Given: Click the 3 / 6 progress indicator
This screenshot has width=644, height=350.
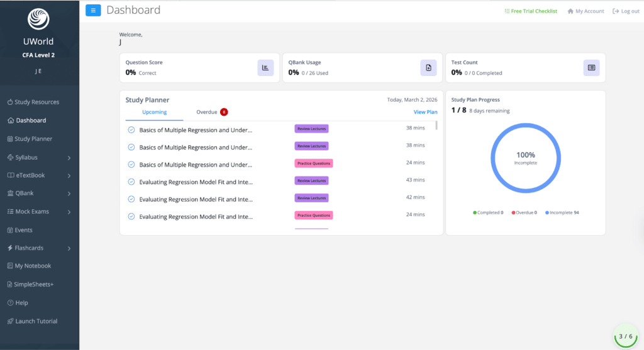Looking at the screenshot, I should tap(625, 336).
